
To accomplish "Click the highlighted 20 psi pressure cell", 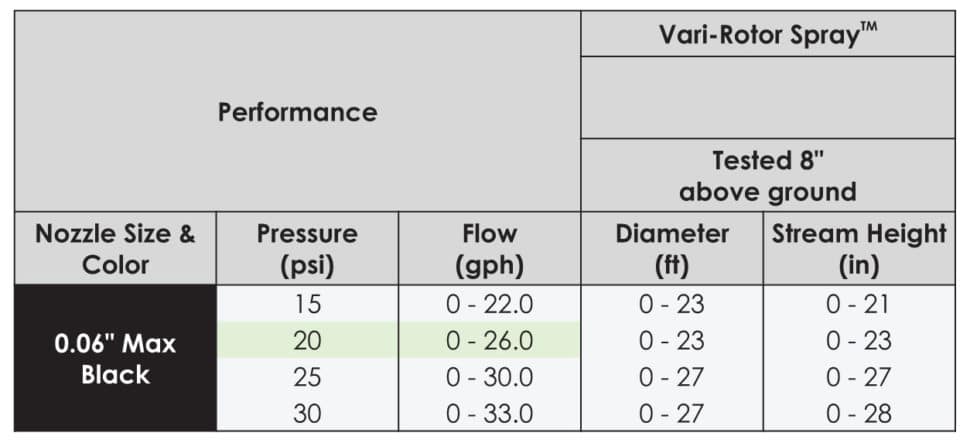I will click(x=307, y=341).
